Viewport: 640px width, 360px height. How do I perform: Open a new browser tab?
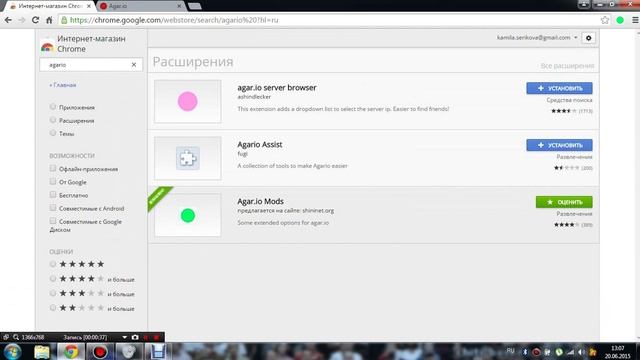(195, 6)
